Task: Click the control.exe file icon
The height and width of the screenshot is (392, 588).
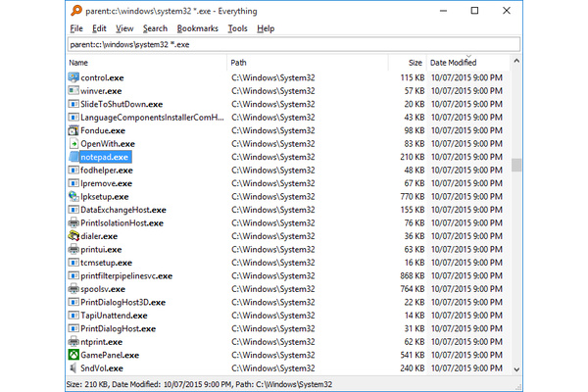Action: (x=73, y=77)
